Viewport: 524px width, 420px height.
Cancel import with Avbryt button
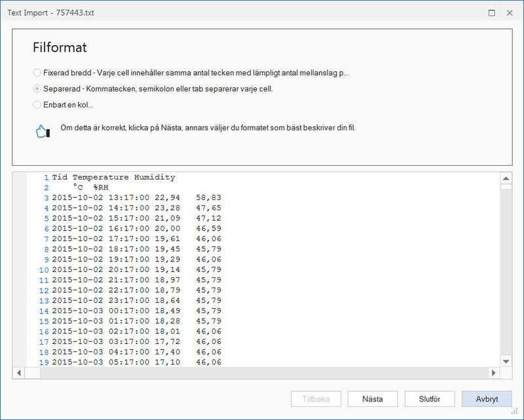click(x=487, y=398)
